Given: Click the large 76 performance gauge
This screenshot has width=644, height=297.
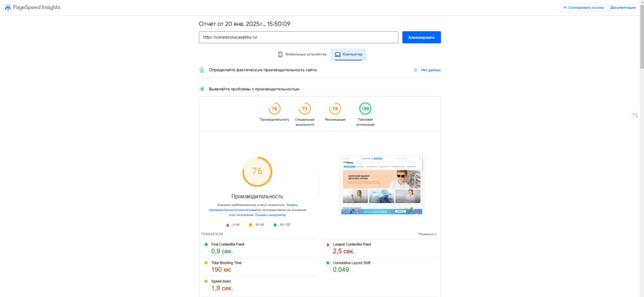Looking at the screenshot, I should pyautogui.click(x=257, y=172).
